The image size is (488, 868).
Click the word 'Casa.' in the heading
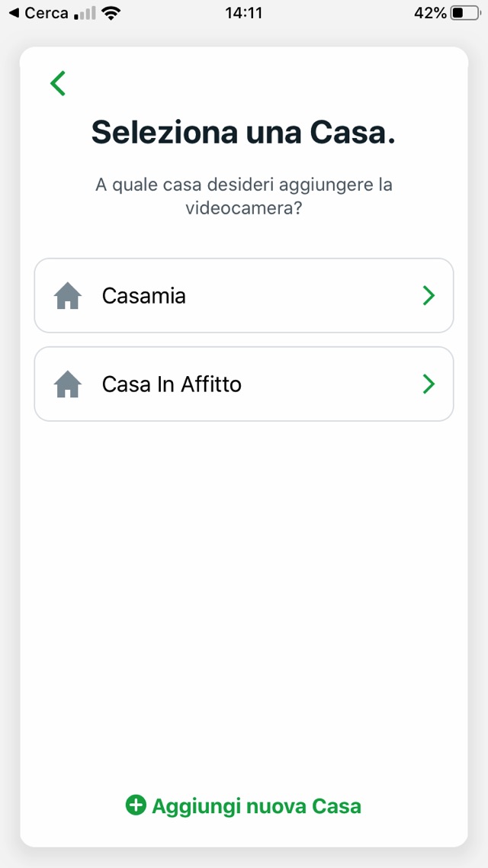coord(352,133)
